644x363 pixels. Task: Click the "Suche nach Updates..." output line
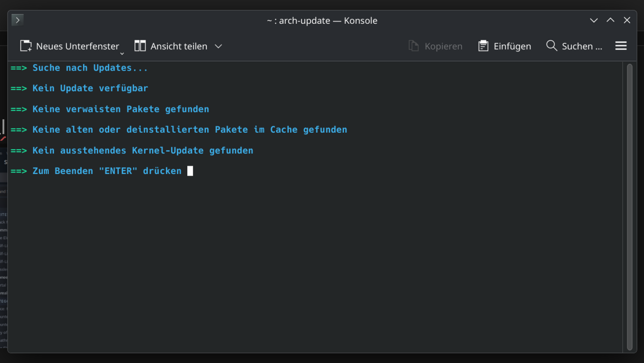point(90,68)
